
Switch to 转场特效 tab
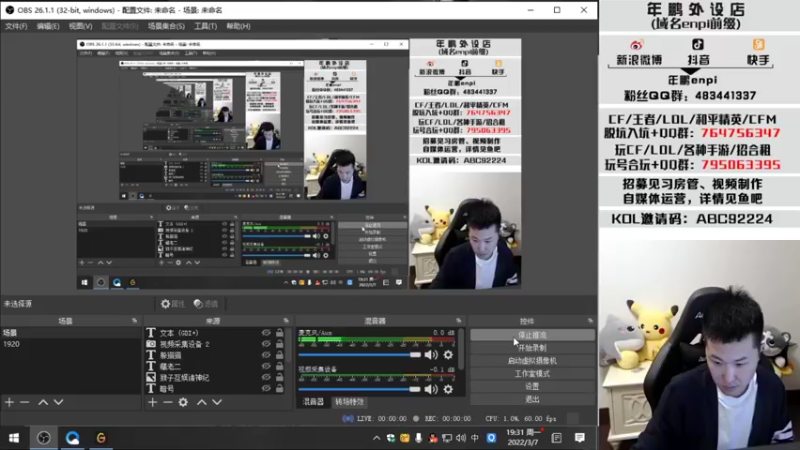(x=349, y=402)
